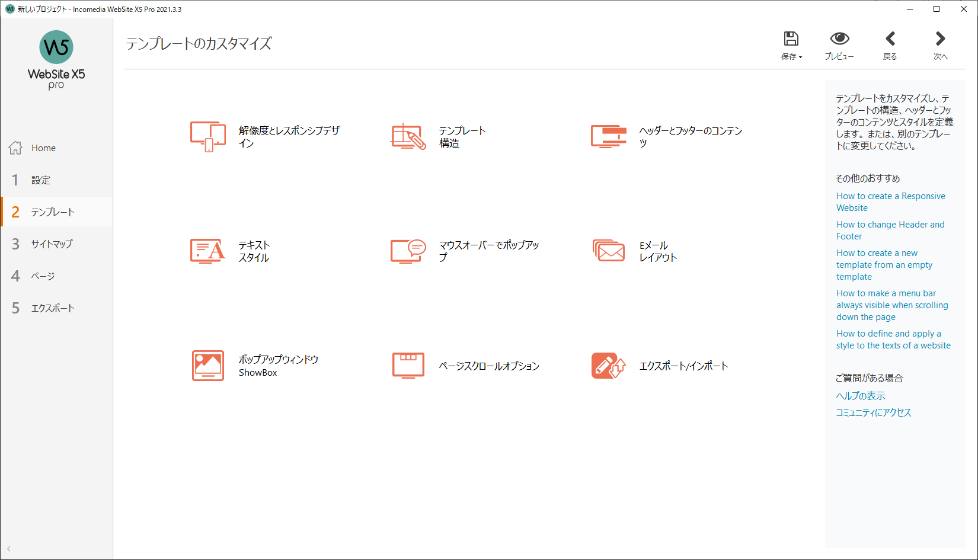Click the ポップアップウィンドウ ShowBox label
Image resolution: width=978 pixels, height=560 pixels.
pyautogui.click(x=279, y=366)
